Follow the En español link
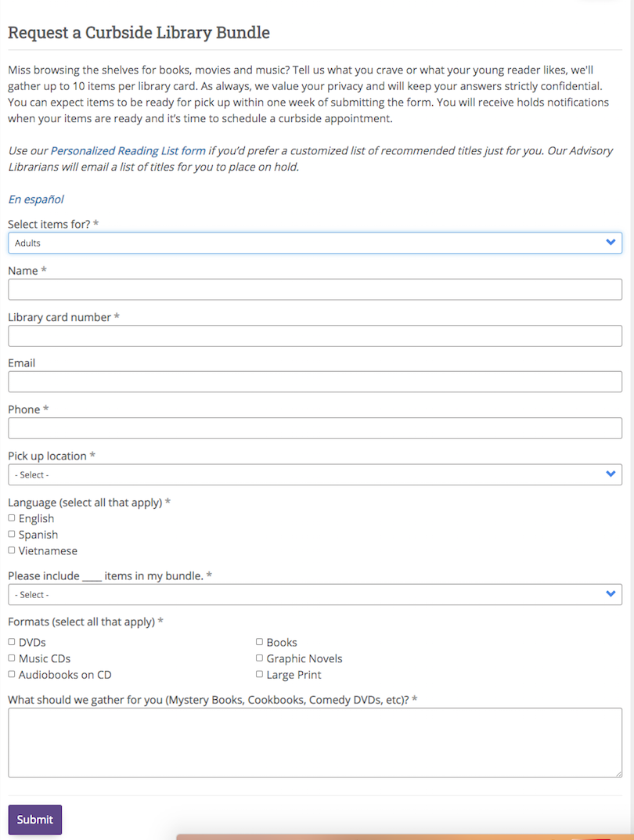 click(36, 200)
